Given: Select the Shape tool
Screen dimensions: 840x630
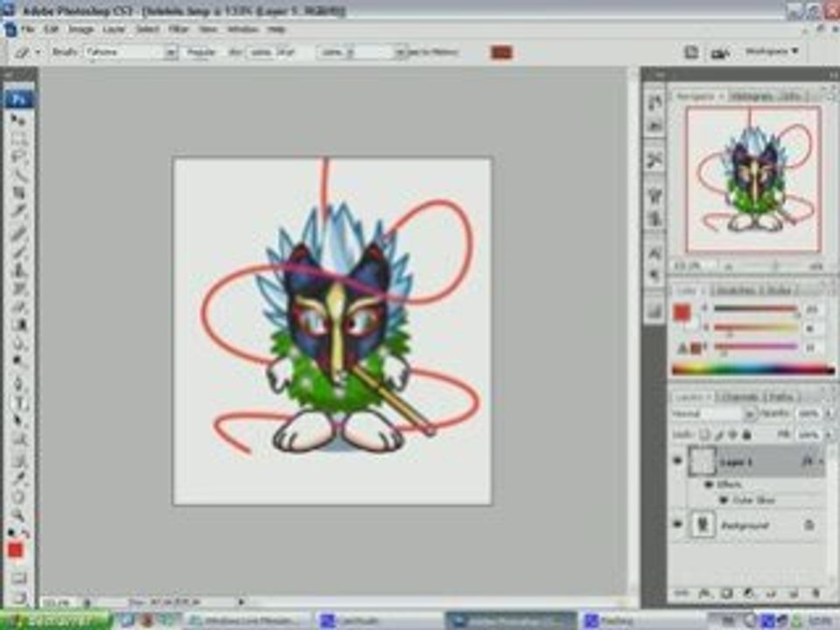Looking at the screenshot, I should point(18,439).
